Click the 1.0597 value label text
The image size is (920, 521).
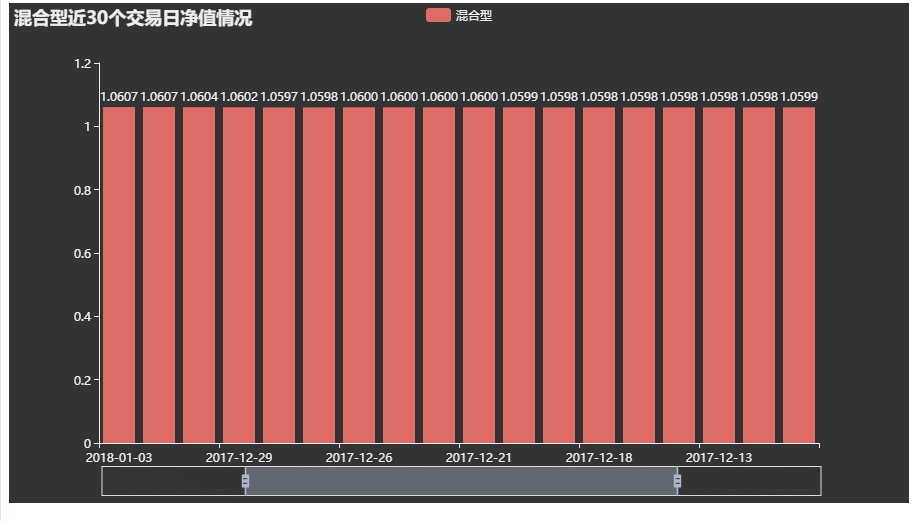(279, 97)
